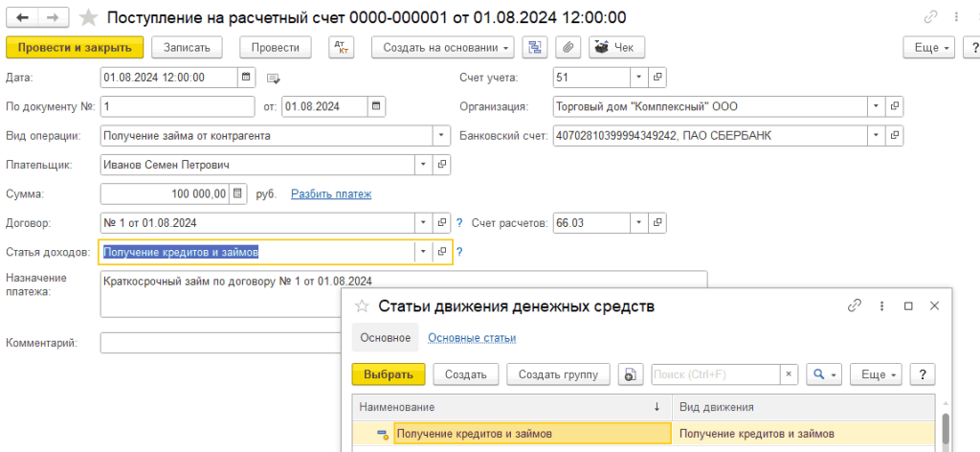Click the Разбить платеж link

331,193
